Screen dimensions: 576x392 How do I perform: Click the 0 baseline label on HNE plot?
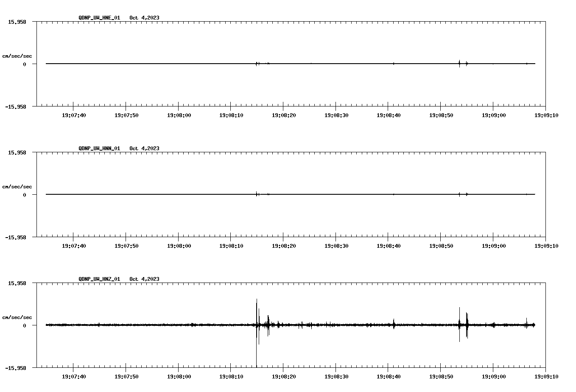coord(25,64)
